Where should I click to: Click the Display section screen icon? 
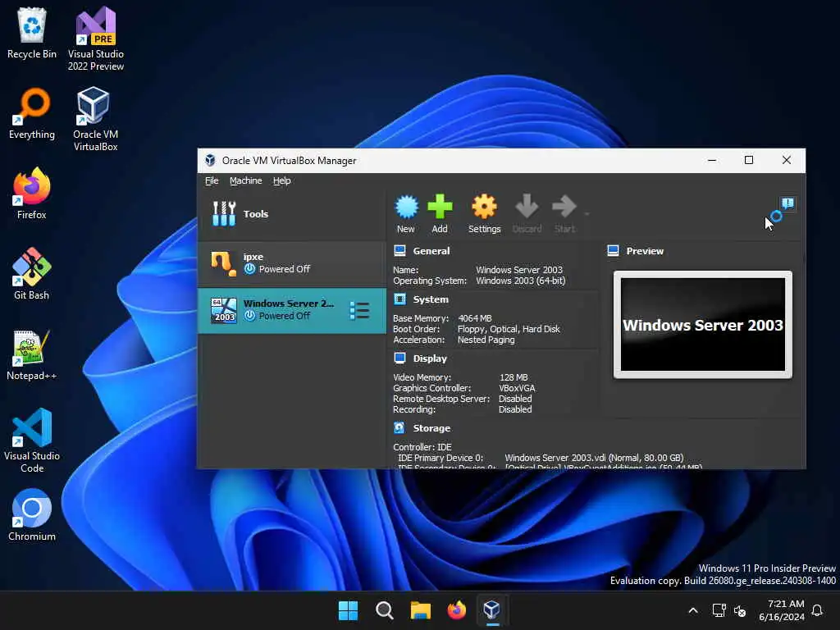click(x=399, y=358)
